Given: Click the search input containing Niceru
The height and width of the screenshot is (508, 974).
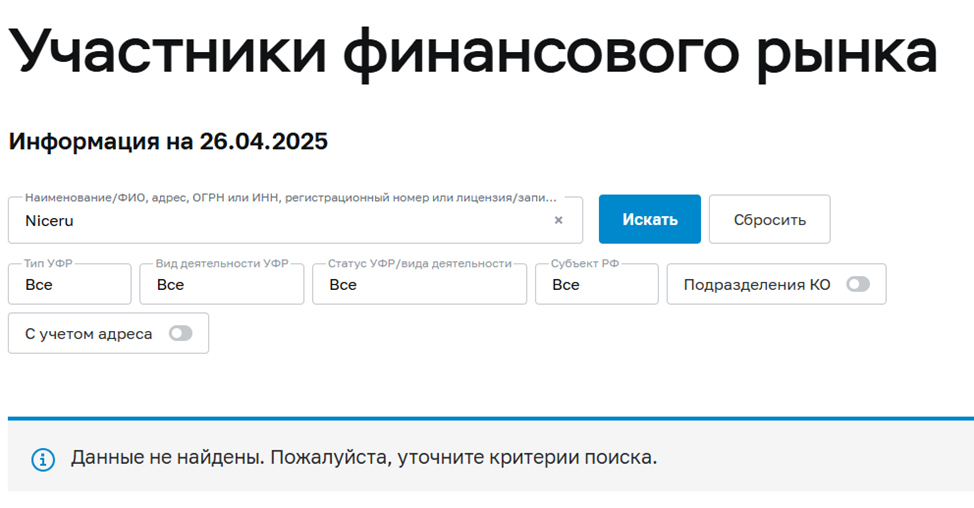Looking at the screenshot, I should coord(295,220).
